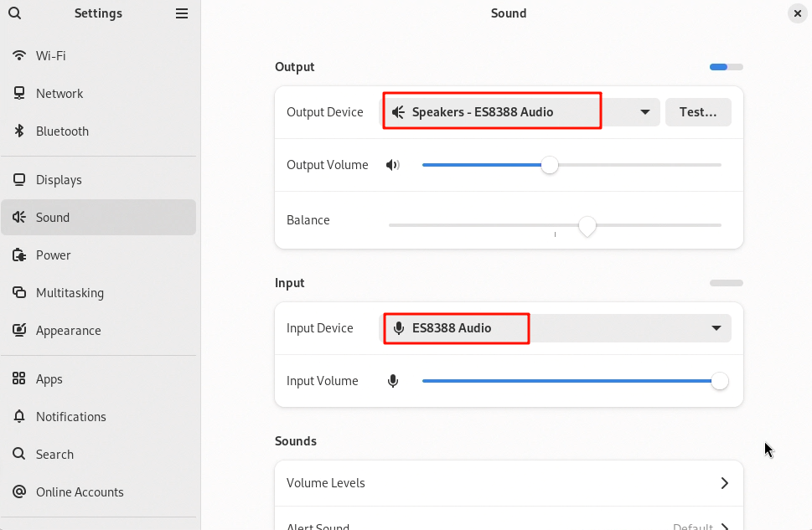This screenshot has width=812, height=530.
Task: Select Online Accounts in the sidebar
Action: coord(80,492)
